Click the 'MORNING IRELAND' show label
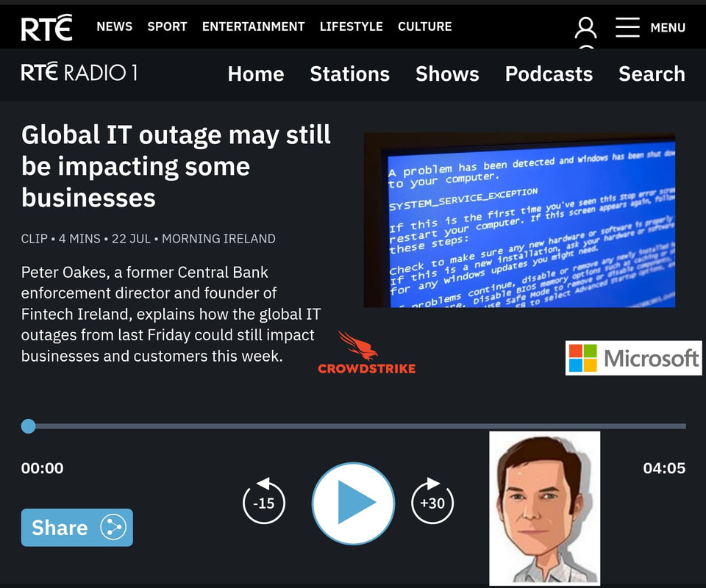Screen dimensions: 706x588 point(218,238)
